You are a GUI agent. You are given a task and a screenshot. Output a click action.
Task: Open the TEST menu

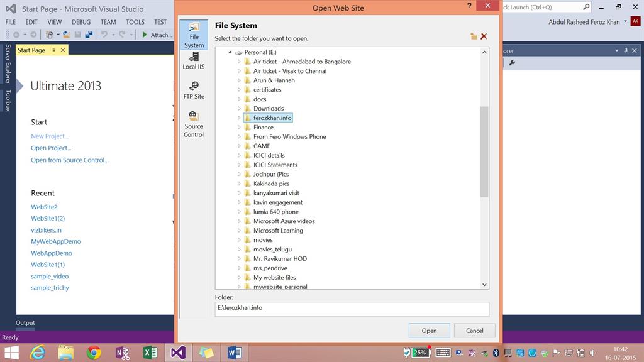[x=160, y=22]
